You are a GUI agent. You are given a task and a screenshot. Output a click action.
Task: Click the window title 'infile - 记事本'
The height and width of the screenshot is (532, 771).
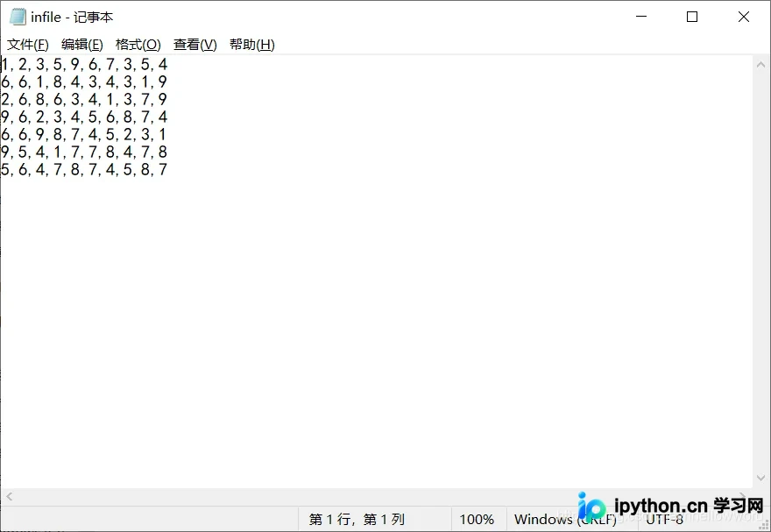(72, 18)
